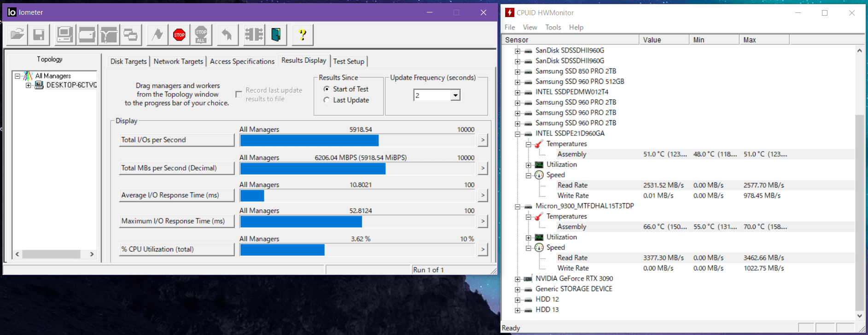
Task: Click the NVIDIA GeForce RTX 3090 device icon
Action: click(x=528, y=279)
